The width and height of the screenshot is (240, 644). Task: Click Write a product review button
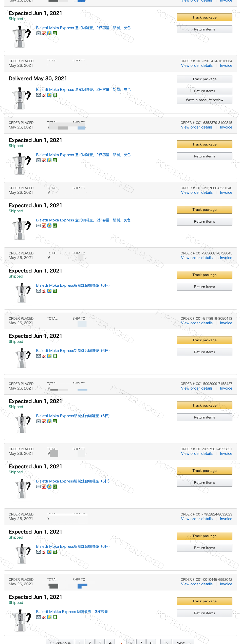[x=204, y=100]
